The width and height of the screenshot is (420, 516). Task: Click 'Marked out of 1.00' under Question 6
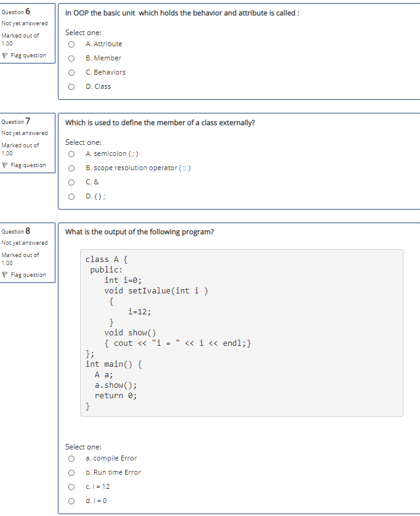pyautogui.click(x=20, y=39)
